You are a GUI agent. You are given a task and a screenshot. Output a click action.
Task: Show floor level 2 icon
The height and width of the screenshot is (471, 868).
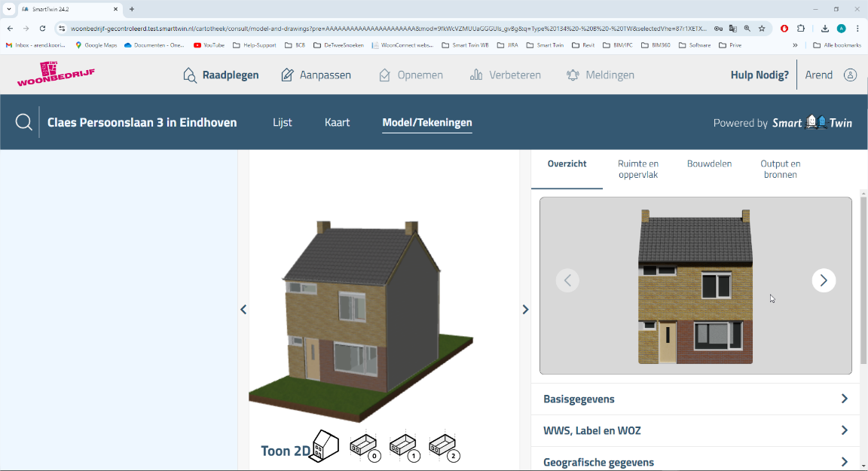coord(443,447)
